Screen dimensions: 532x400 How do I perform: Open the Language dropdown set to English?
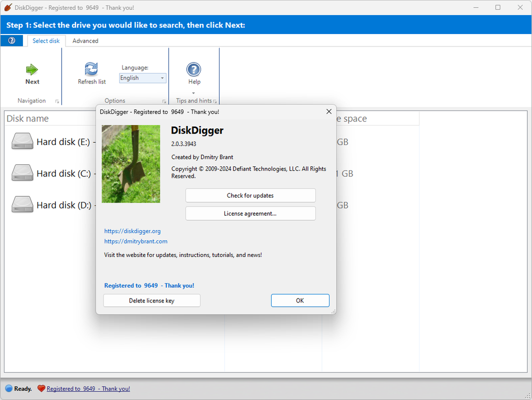[x=142, y=78]
